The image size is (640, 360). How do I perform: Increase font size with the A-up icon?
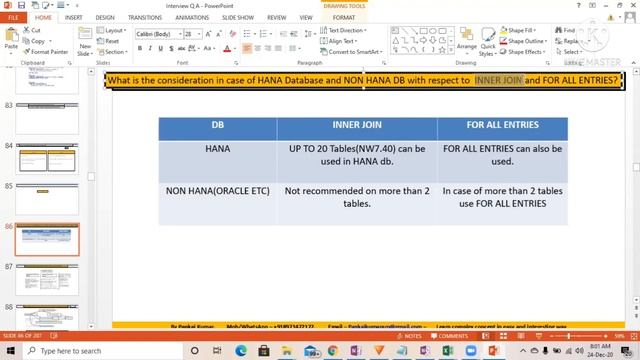coord(208,34)
